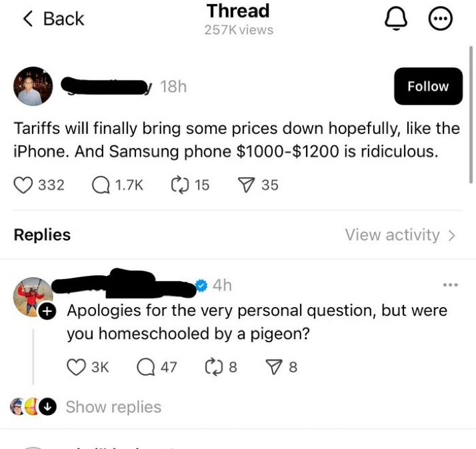
Task: Repost the original tariffs post
Action: point(180,185)
